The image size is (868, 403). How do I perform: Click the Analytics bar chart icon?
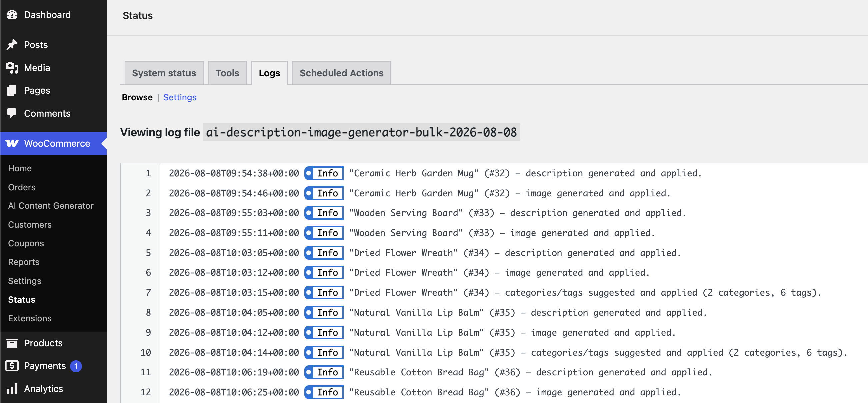point(12,389)
